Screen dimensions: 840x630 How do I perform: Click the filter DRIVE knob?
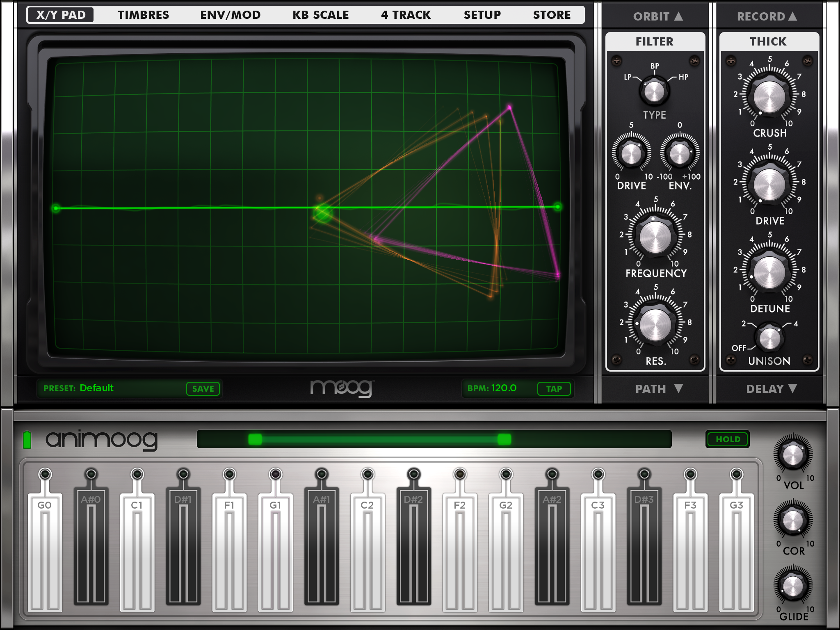(x=631, y=153)
